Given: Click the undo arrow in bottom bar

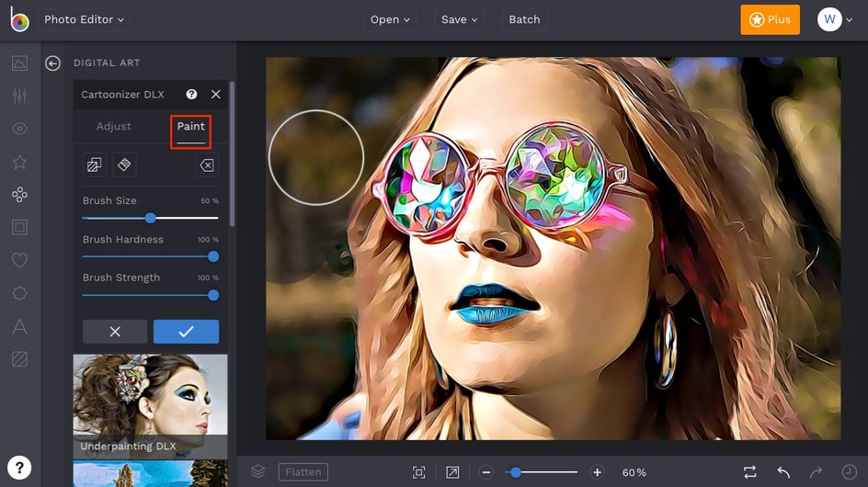Looking at the screenshot, I should [783, 472].
